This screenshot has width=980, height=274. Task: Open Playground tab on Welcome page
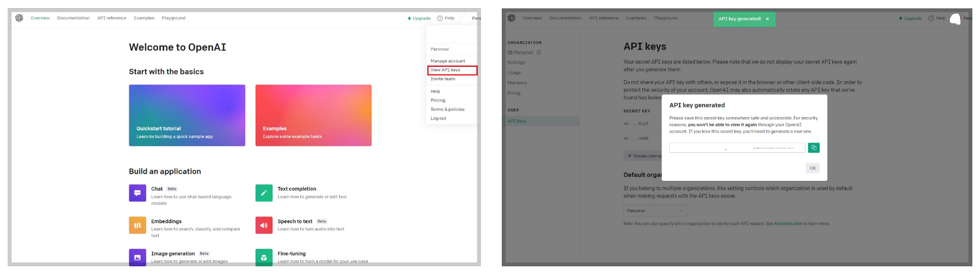pos(173,18)
